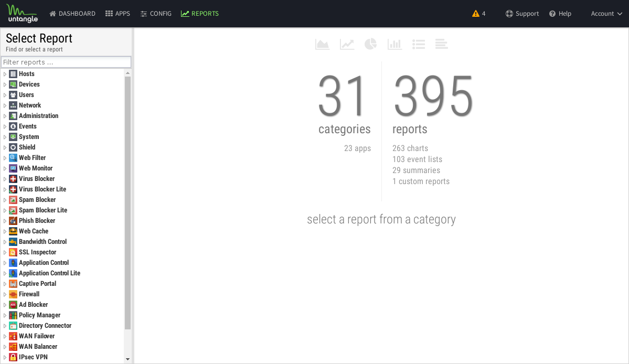This screenshot has height=364, width=629.
Task: Click the alert warning triangle icon
Action: click(476, 14)
